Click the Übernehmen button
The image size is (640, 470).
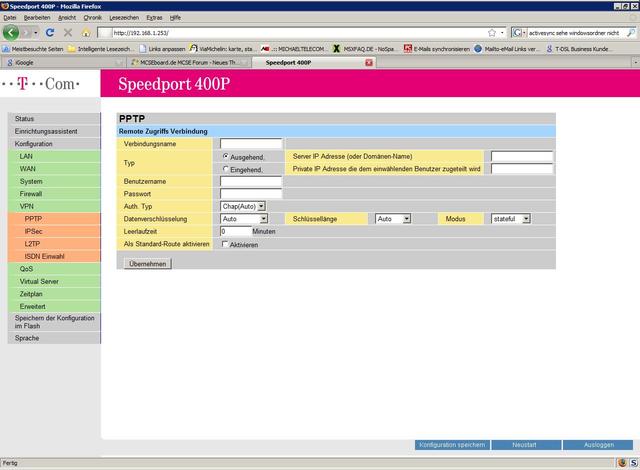(148, 264)
